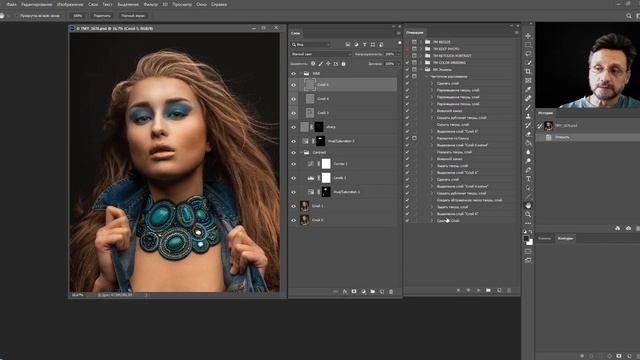Select the Lasso tool
Screen dimensions: 640x360
(x=528, y=54)
